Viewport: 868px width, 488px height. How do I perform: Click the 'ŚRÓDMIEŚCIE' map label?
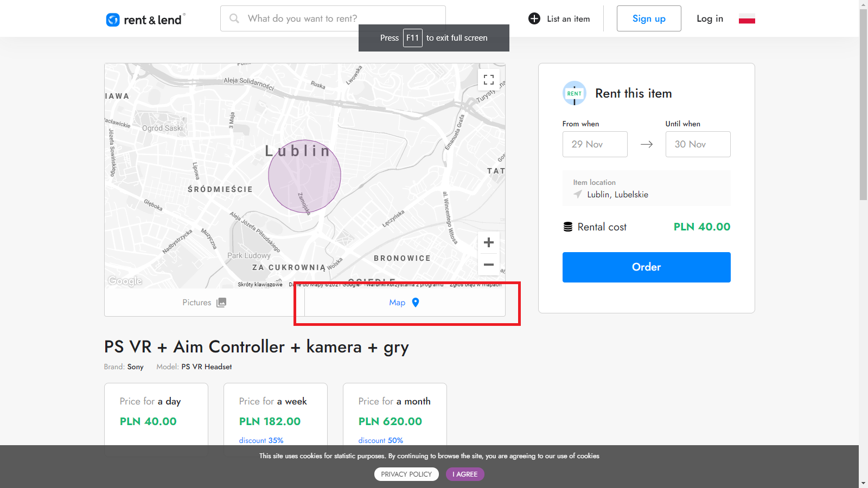pos(220,189)
